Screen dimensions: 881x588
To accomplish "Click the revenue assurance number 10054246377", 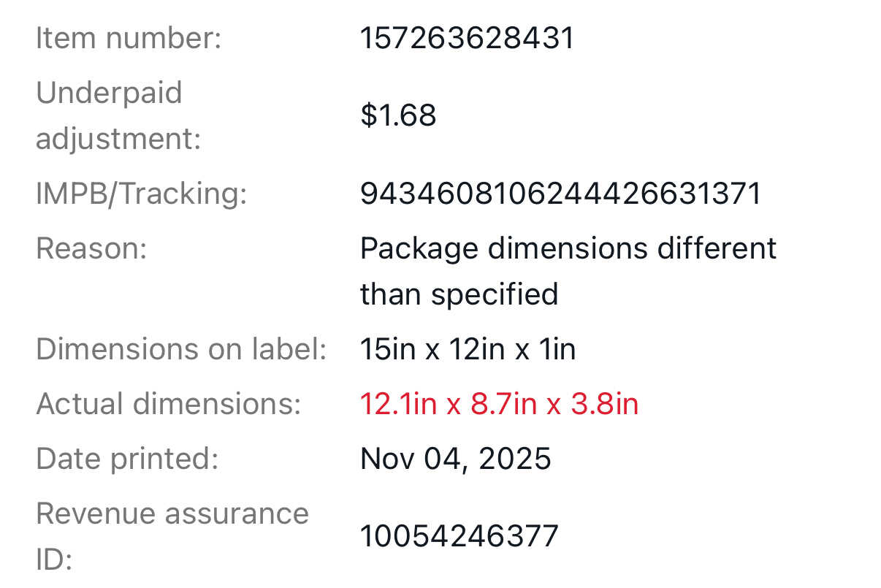I will [459, 536].
